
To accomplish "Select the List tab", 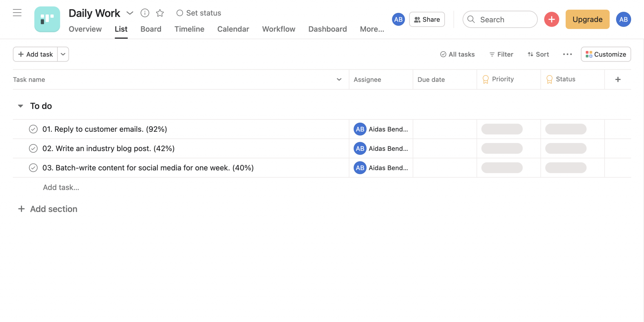I will tap(121, 29).
